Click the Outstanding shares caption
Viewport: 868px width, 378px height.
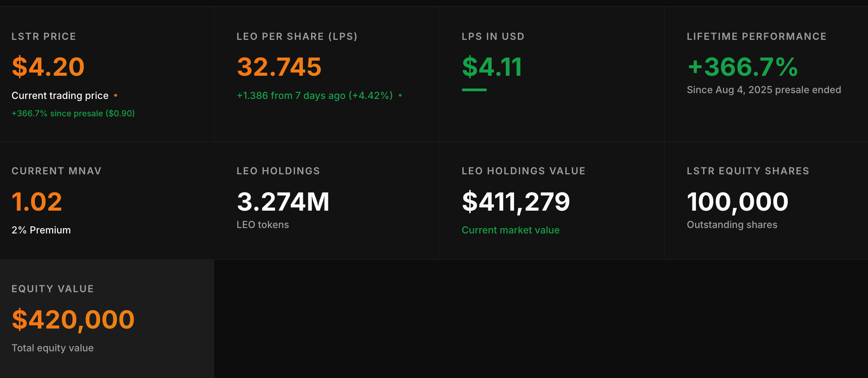coord(732,225)
